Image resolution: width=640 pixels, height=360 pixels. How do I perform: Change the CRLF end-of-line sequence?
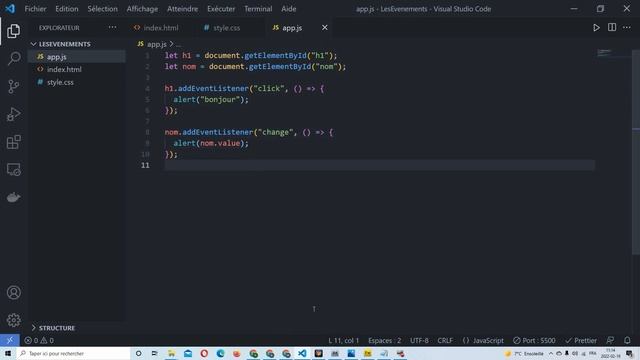pyautogui.click(x=445, y=340)
